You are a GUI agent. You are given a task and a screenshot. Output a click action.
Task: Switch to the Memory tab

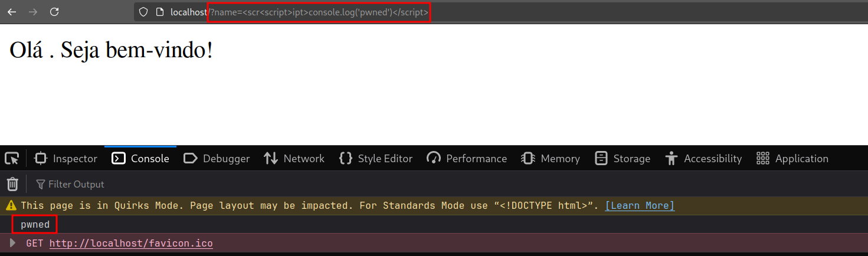(551, 159)
